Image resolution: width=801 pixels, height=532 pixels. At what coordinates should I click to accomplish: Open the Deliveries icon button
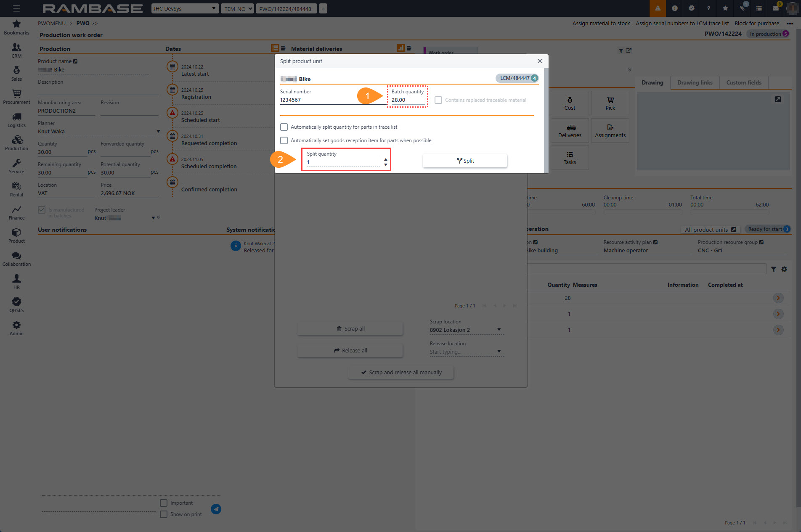point(570,130)
